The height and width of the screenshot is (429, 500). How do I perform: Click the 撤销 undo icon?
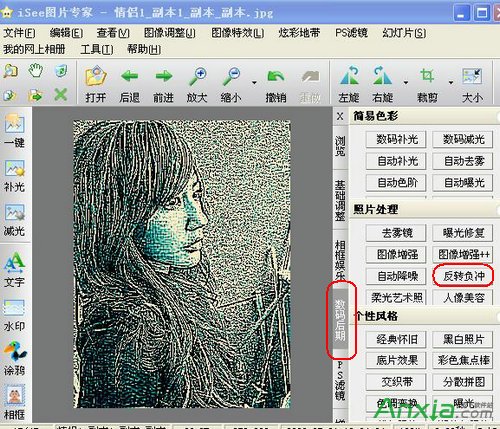click(276, 77)
